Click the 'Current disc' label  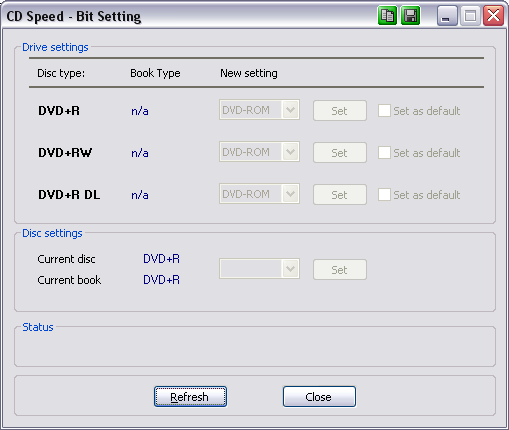(66, 259)
